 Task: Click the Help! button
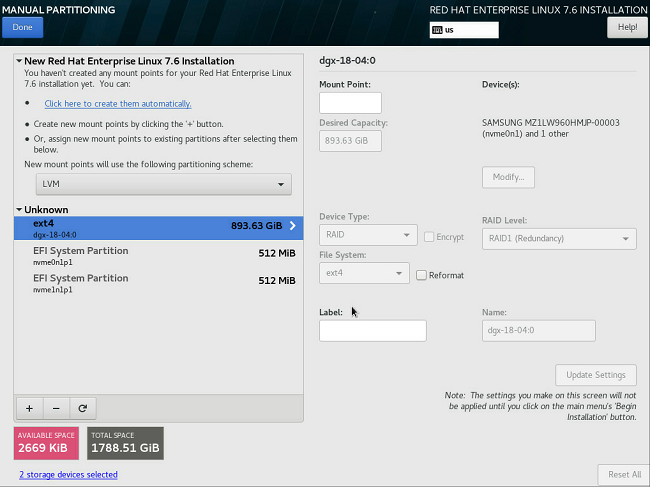(627, 27)
